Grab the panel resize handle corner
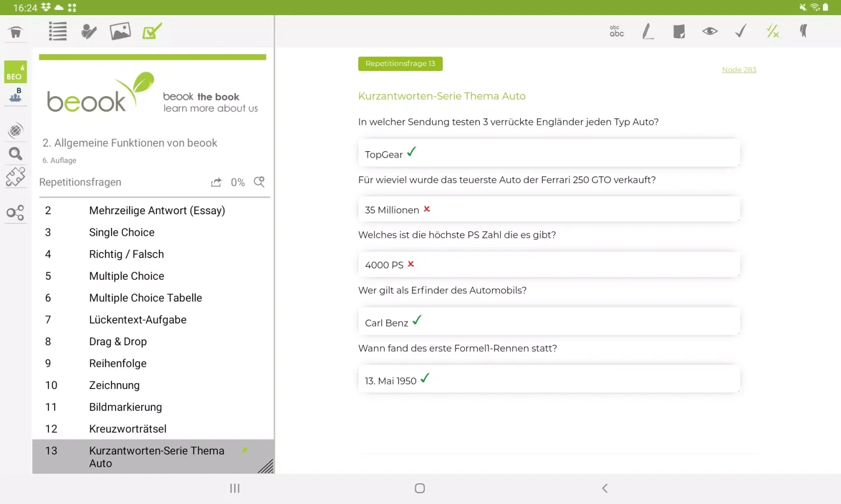This screenshot has height=504, width=841. pos(266,466)
